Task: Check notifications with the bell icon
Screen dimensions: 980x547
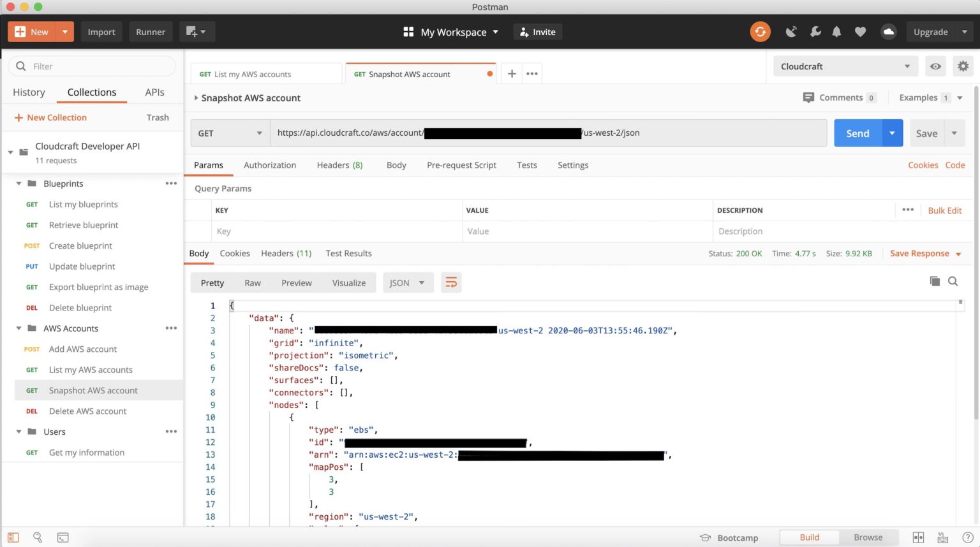Action: [x=836, y=31]
